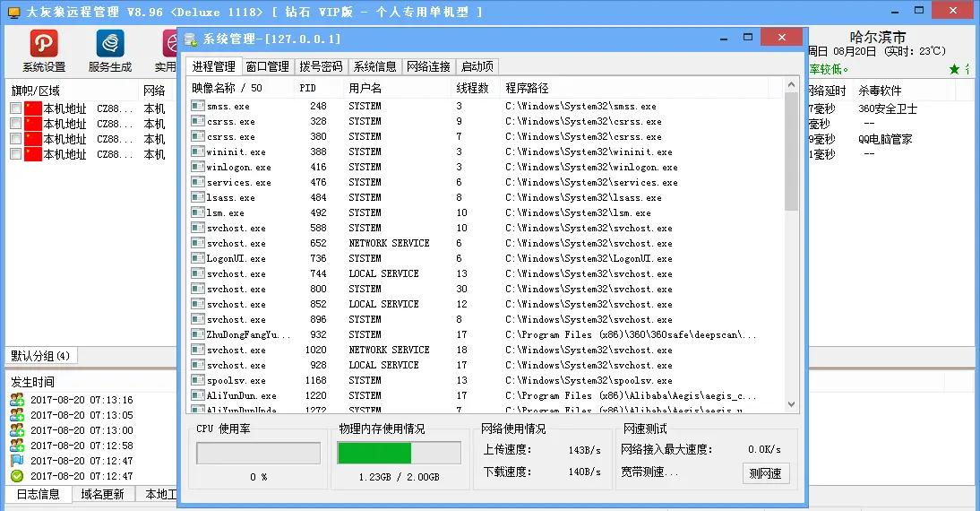Switch to 启动项 tab
This screenshot has height=511, width=980.
coord(477,66)
